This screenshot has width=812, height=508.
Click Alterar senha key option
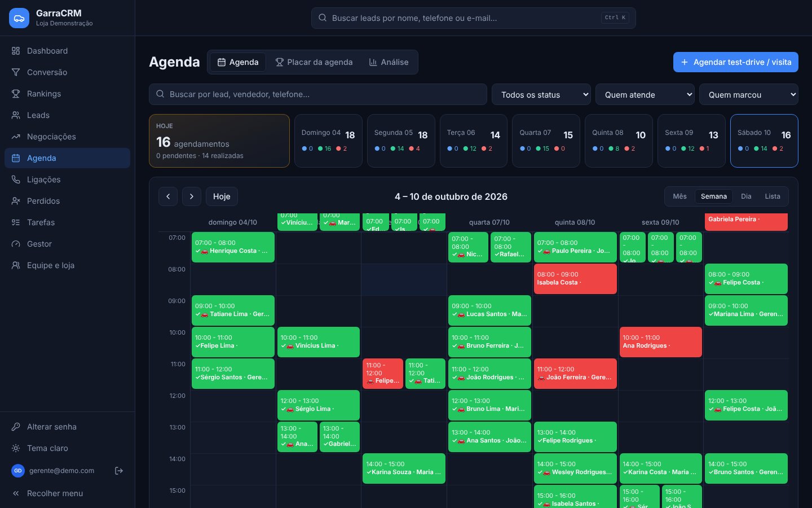point(67,427)
